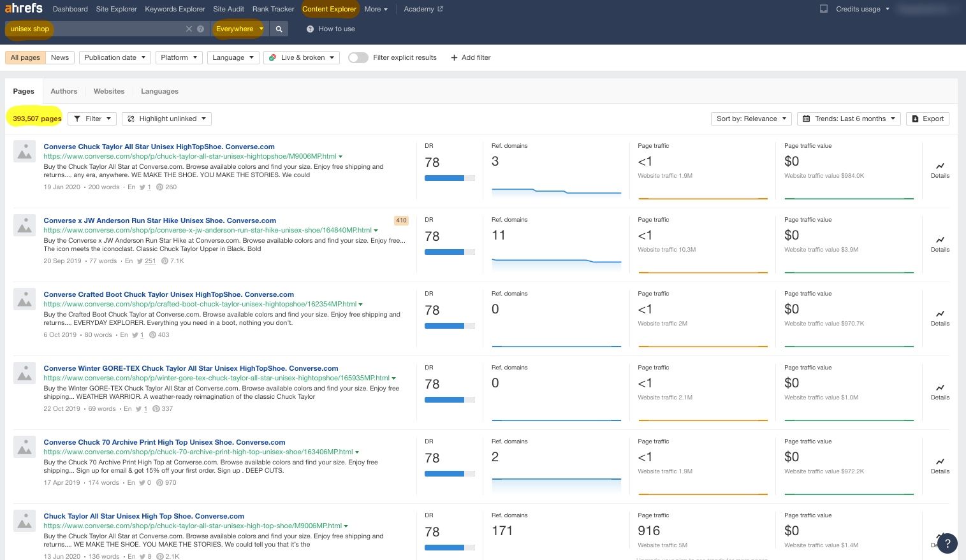This screenshot has width=966, height=560.
Task: Switch to the Authors tab
Action: (64, 91)
